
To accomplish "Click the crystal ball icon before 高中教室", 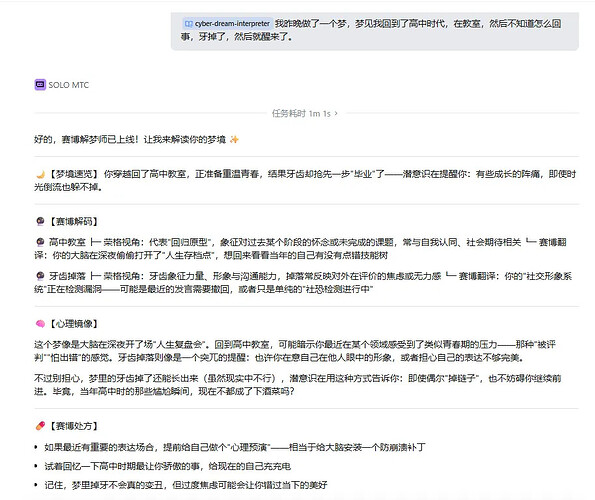I will 40,242.
